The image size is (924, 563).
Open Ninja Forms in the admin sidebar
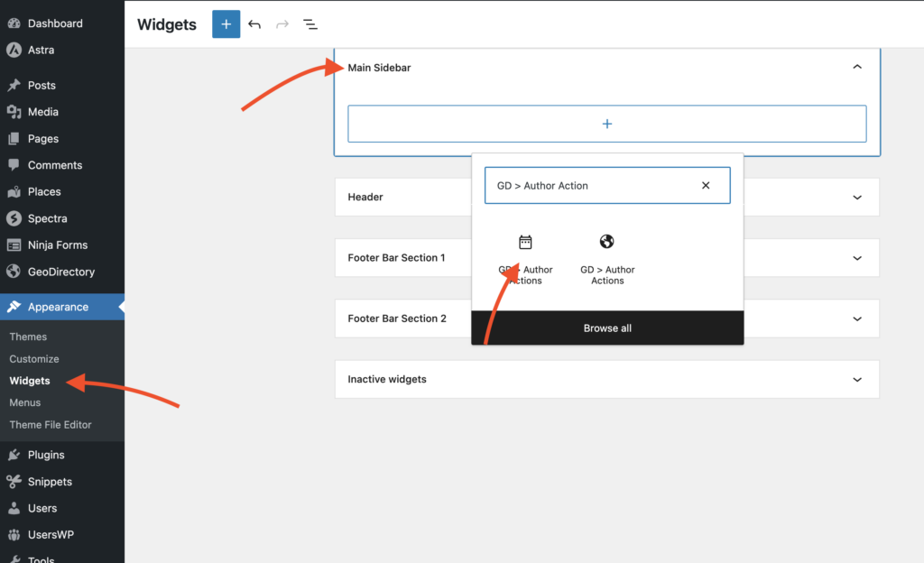[x=57, y=245]
